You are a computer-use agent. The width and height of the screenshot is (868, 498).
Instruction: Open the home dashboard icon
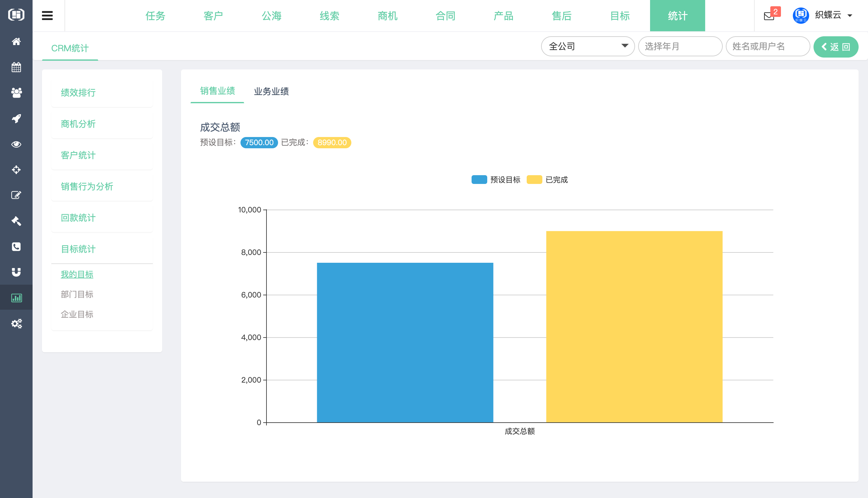(16, 41)
